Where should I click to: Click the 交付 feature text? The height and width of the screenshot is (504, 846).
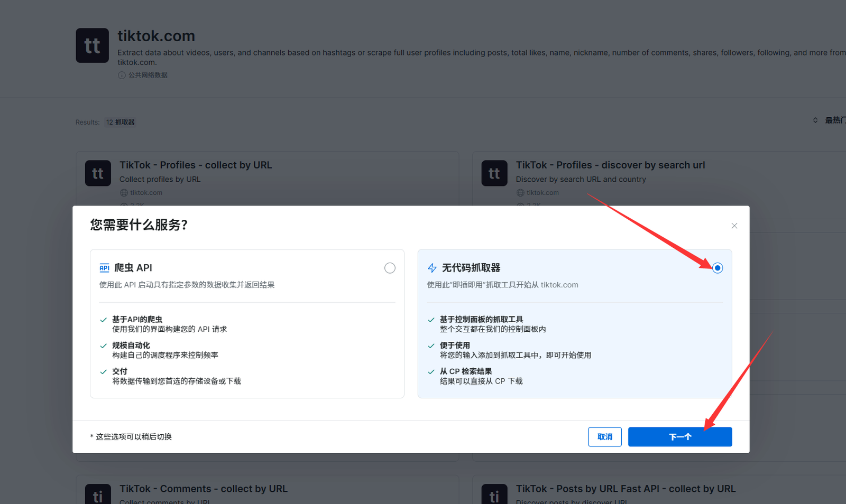[119, 371]
